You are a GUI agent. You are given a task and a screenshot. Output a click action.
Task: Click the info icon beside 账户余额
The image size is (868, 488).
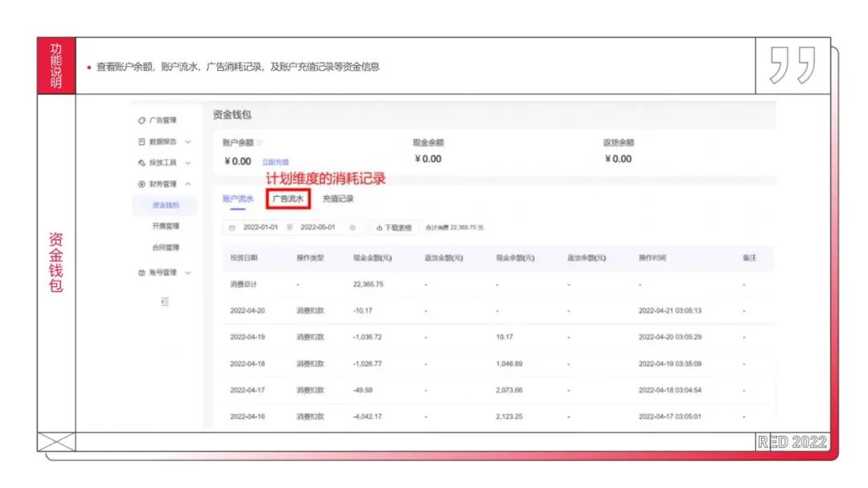(260, 142)
